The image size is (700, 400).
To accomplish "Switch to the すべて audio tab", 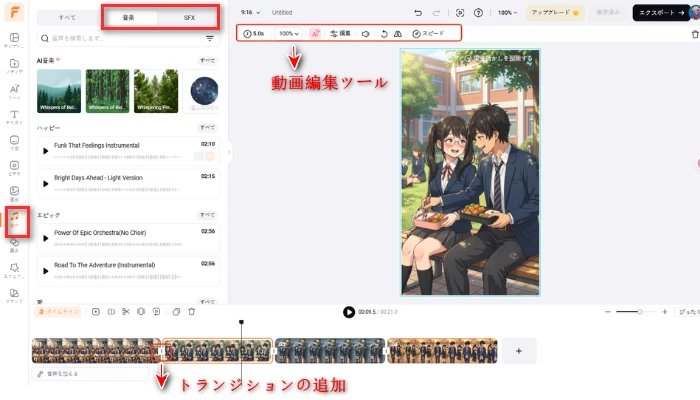I will click(67, 17).
